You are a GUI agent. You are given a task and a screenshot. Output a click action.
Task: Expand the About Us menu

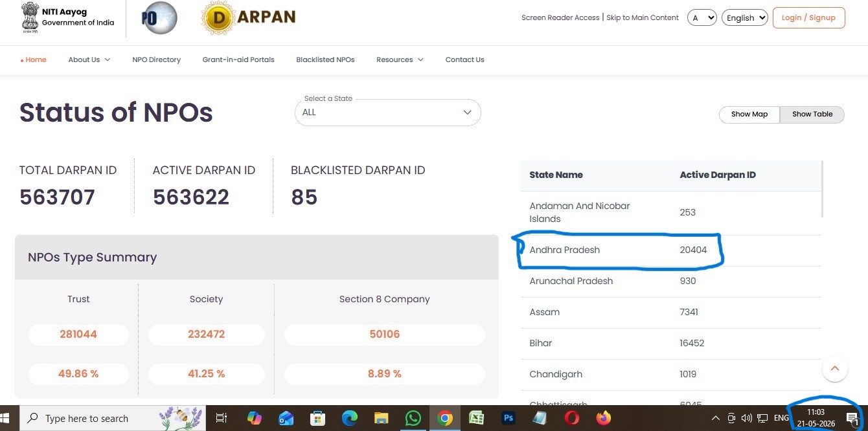click(x=89, y=60)
